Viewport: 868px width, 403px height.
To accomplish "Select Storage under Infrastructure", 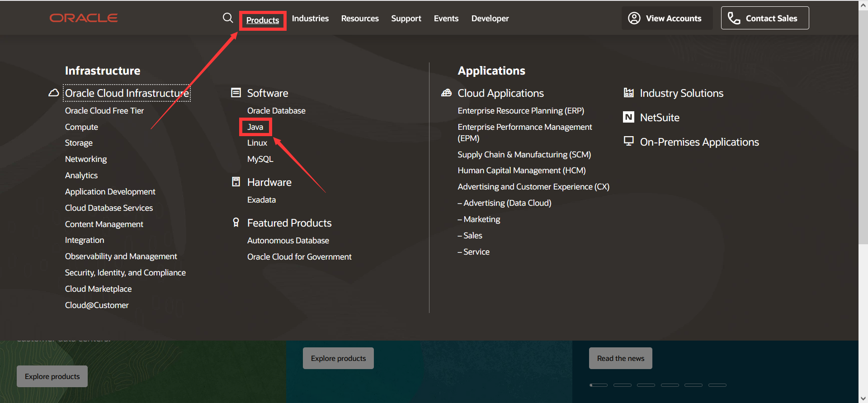I will click(79, 143).
